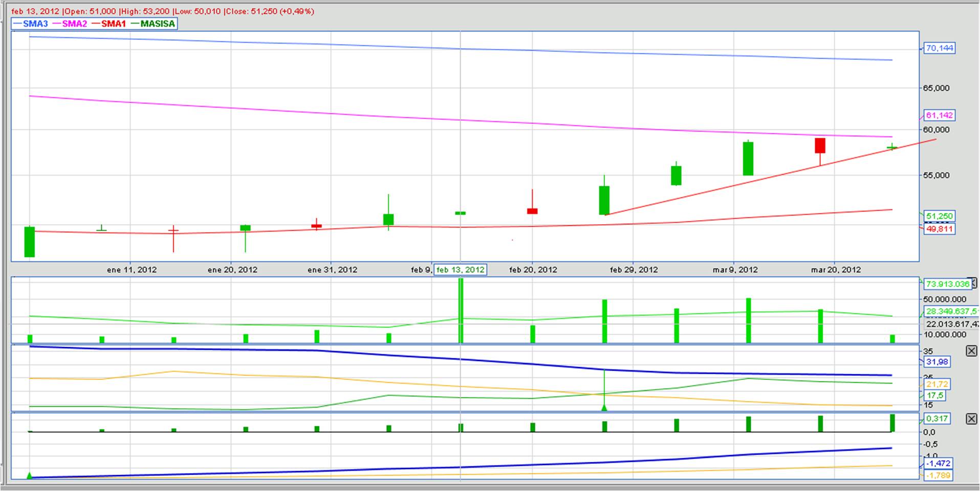Viewport: 980px width, 491px height.
Task: Click the feb 13, 2012 date marker
Action: (460, 270)
